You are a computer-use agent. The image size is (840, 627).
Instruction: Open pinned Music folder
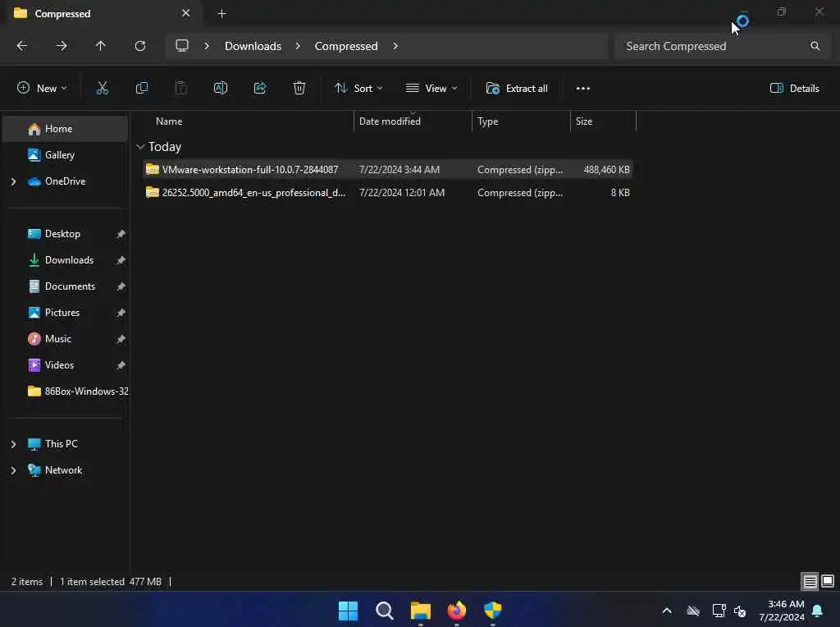click(x=66, y=339)
